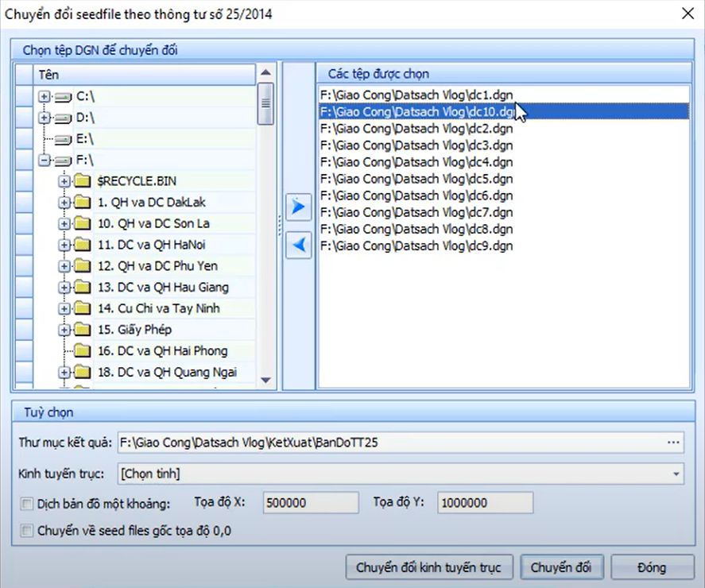Click Chuyển đổi kinh tuyến trục
Screen dimensions: 705x588
tap(428, 567)
